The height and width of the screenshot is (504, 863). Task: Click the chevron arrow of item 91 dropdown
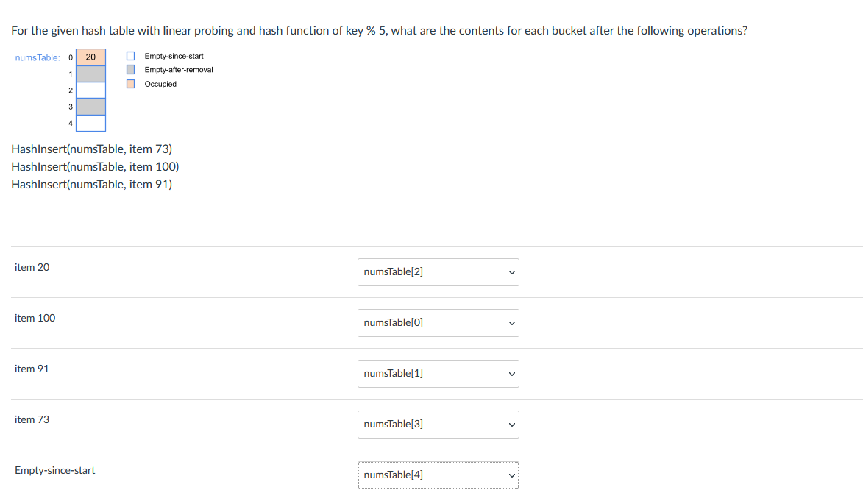(x=512, y=375)
